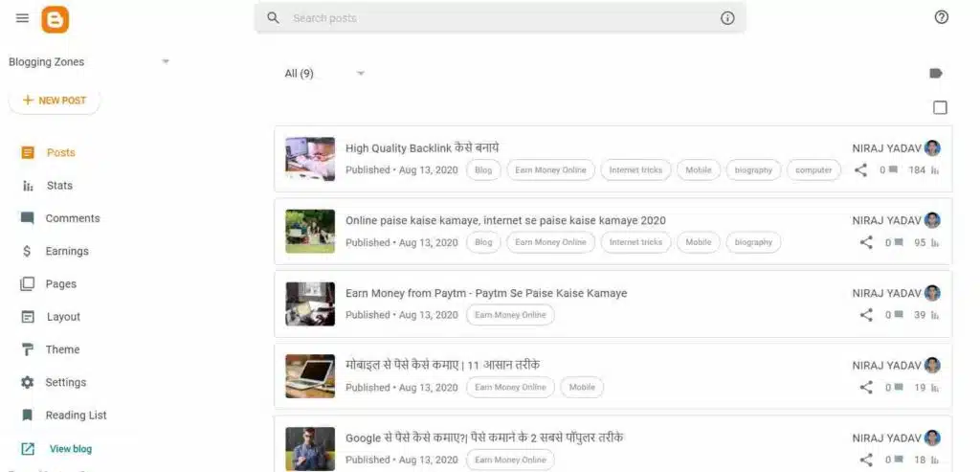Open the Theme section
Viewport: 980px width, 472px height.
point(62,349)
